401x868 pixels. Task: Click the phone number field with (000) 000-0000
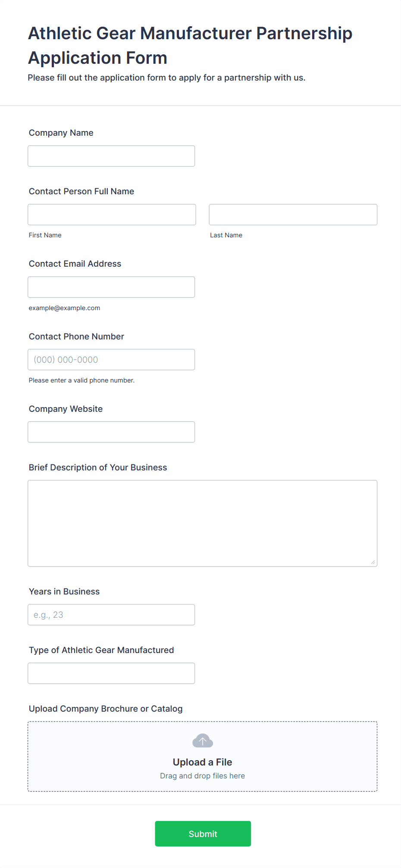point(111,359)
